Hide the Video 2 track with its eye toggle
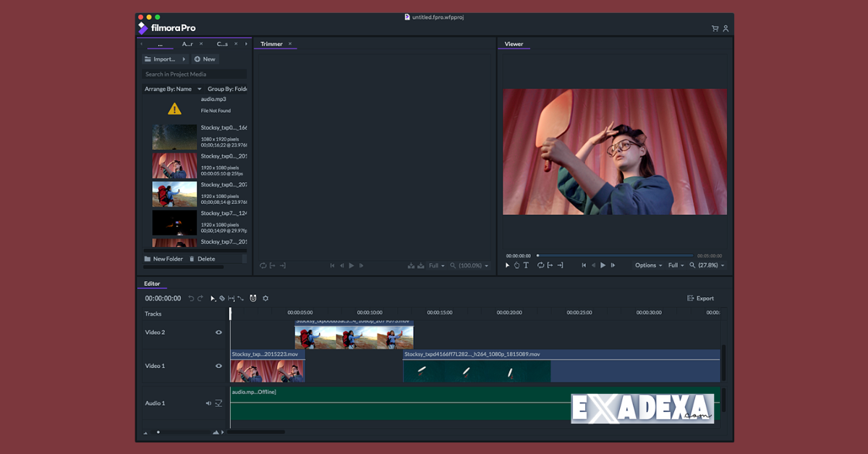Viewport: 868px width, 454px height. [218, 332]
